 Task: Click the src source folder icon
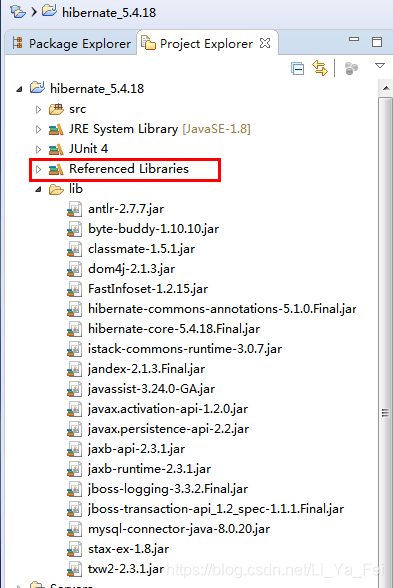click(x=56, y=109)
